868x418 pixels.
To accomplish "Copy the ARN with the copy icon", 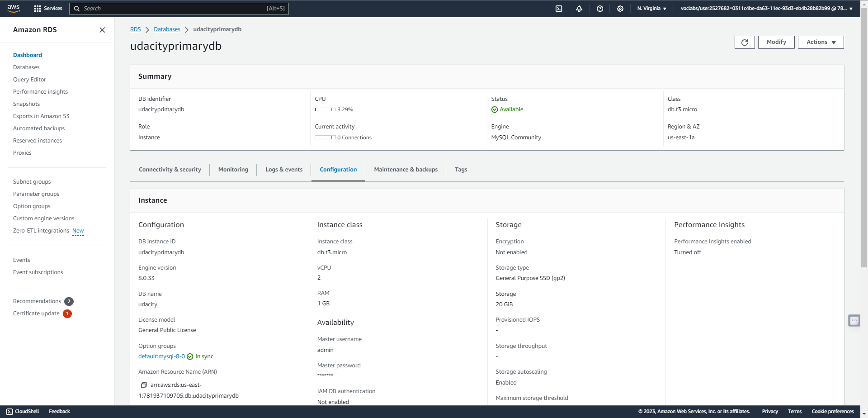I will 144,385.
